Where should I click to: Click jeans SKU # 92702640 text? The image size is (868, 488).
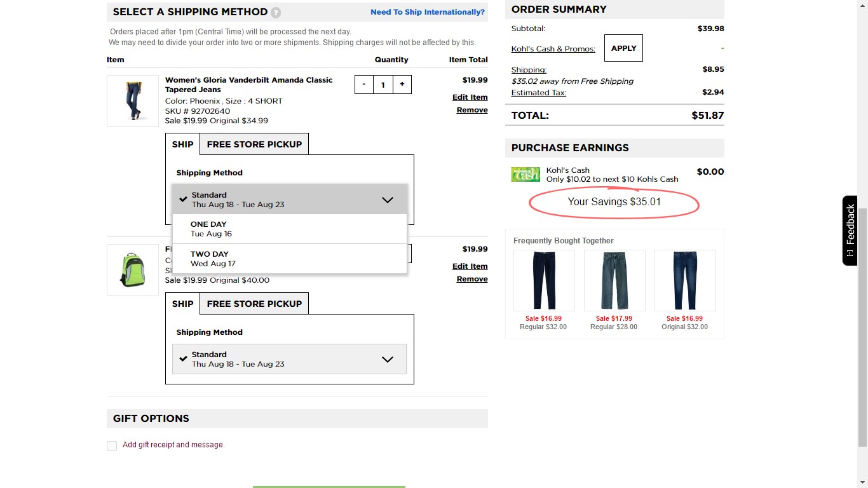tap(198, 111)
